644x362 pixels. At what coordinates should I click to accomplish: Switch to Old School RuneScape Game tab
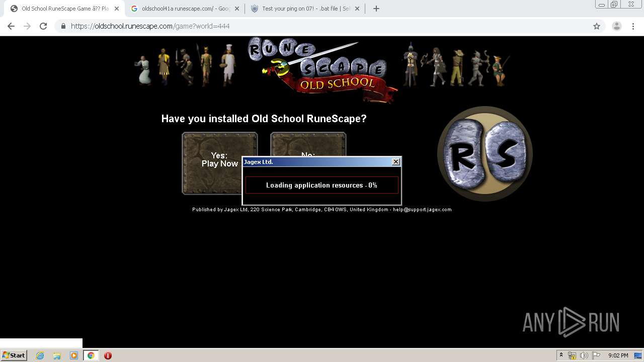pyautogui.click(x=64, y=9)
